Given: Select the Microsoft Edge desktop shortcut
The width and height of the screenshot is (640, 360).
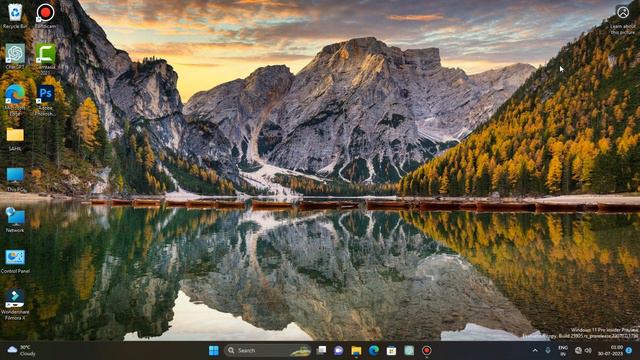Looking at the screenshot, I should [x=15, y=100].
